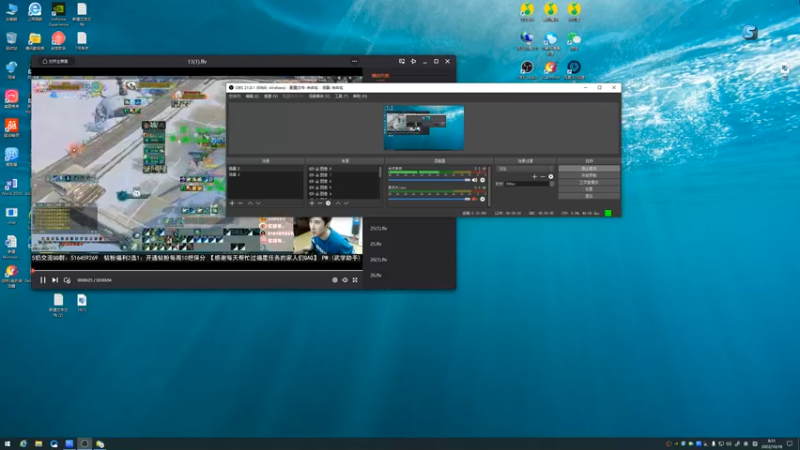Open the 场景集合 menu in OBS
Screen dimensions: 800x450
(x=319, y=96)
